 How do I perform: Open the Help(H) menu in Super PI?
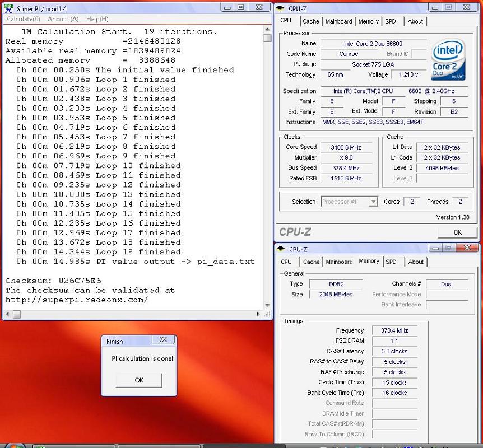[x=97, y=19]
